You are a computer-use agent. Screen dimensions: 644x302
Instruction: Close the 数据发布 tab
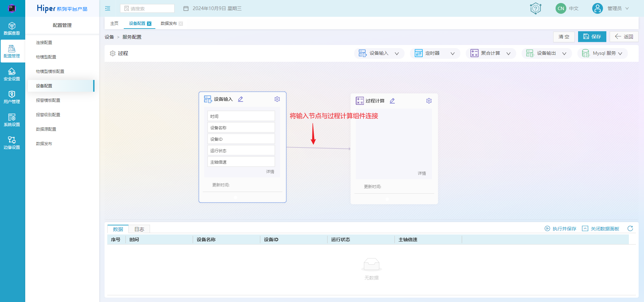[181, 24]
